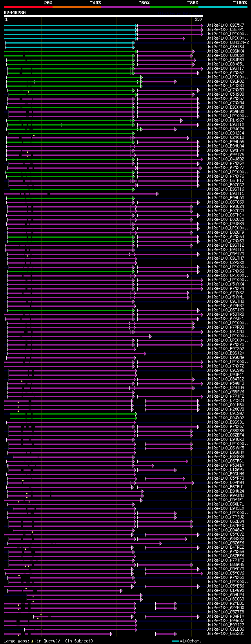Click the cyan ~100% identity color bar

point(222,7)
